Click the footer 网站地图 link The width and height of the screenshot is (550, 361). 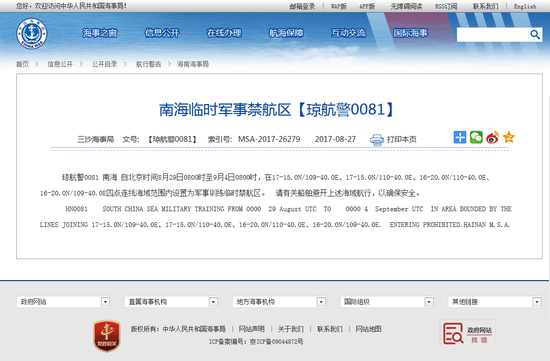[368, 329]
